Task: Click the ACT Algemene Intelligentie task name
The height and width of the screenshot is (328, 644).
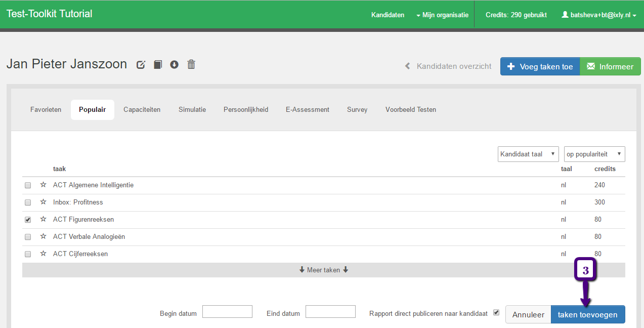Action: (93, 185)
